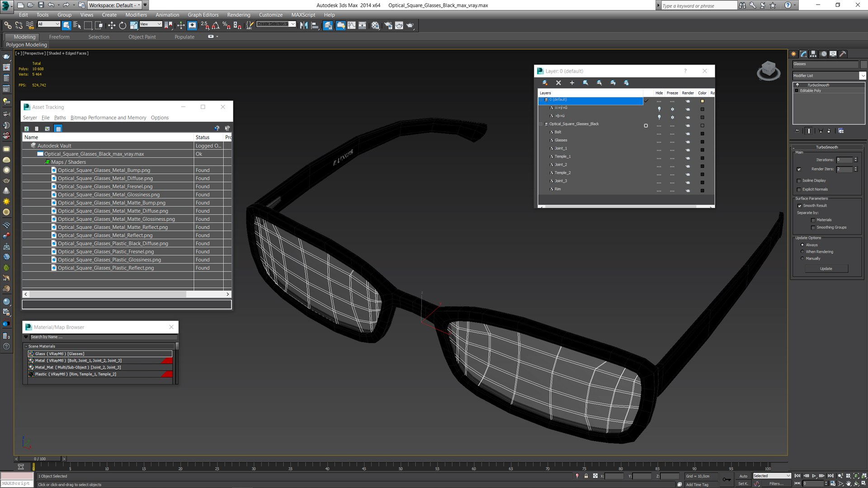
Task: Open the Modifiers menu
Action: point(136,15)
